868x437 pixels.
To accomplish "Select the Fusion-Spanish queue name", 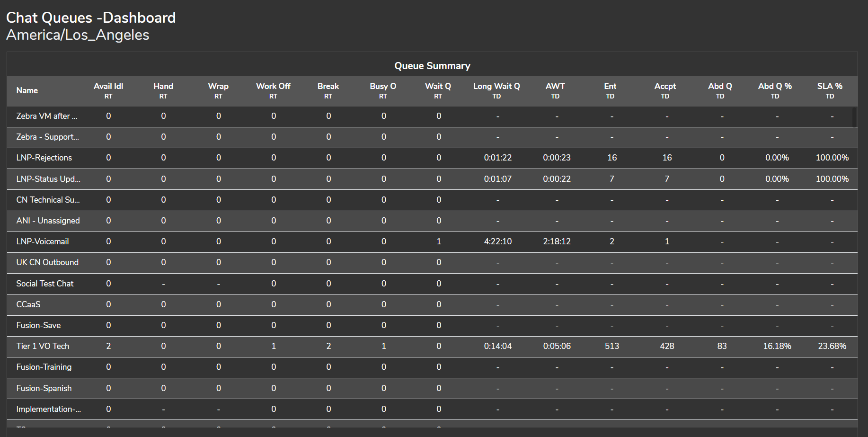I will [44, 388].
